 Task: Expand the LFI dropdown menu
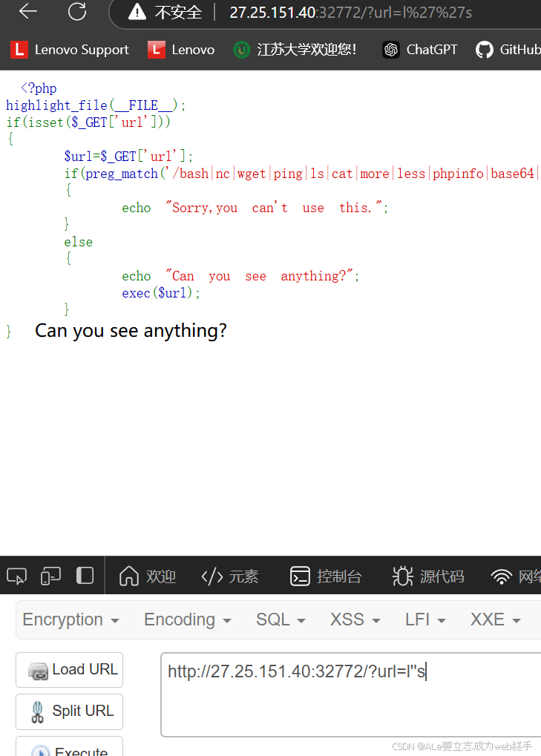pyautogui.click(x=425, y=619)
